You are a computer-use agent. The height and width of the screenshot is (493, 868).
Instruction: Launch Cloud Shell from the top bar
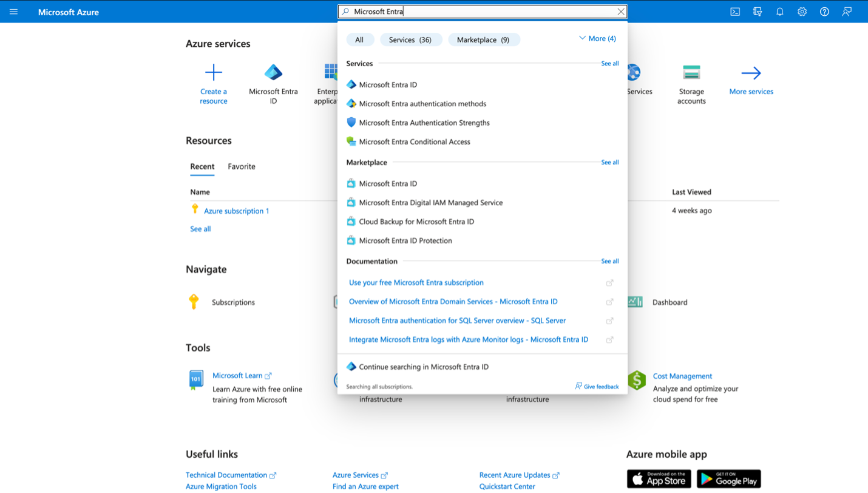click(x=735, y=12)
